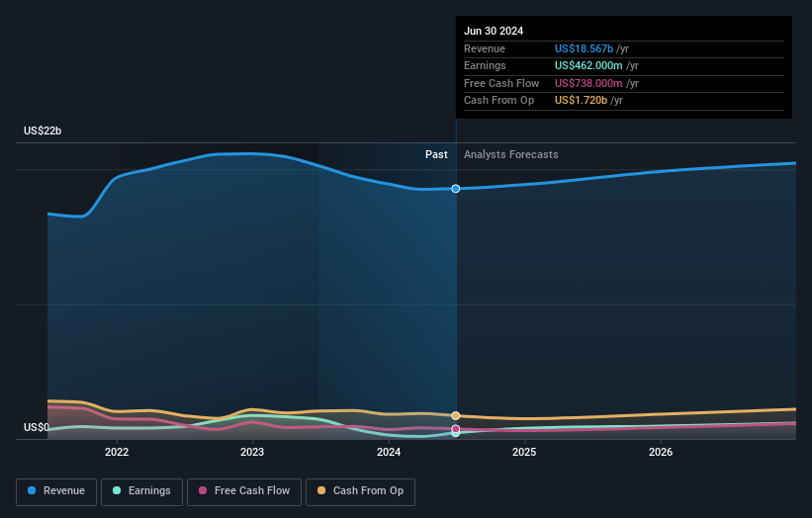This screenshot has height=518, width=812.
Task: Click the US$18.567b revenue value in tooltip
Action: (x=585, y=48)
